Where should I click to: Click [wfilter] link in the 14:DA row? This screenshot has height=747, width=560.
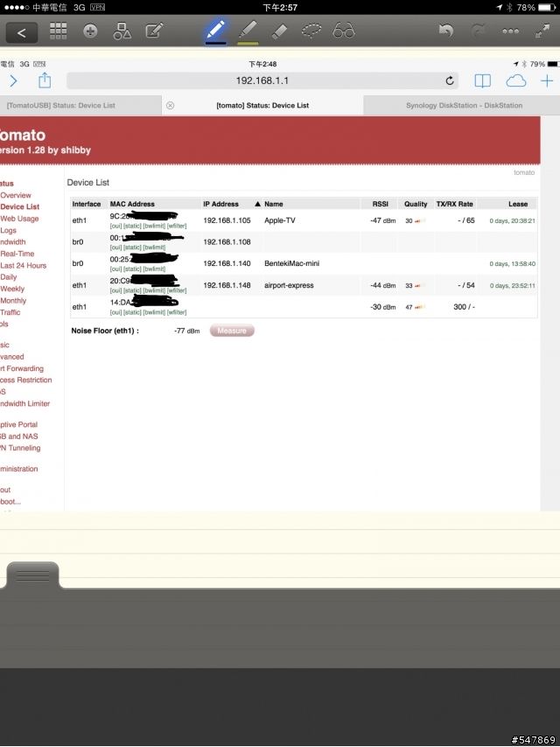tap(177, 312)
